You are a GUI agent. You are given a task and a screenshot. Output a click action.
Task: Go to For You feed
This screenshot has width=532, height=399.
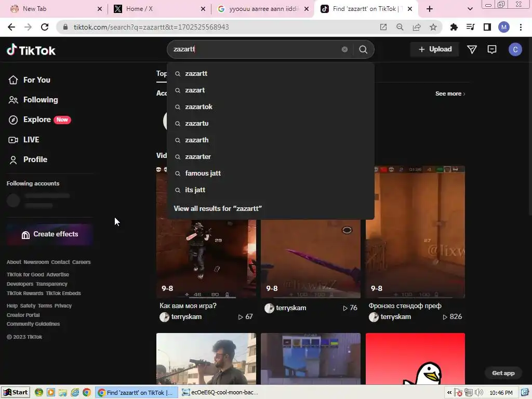[x=29, y=79]
